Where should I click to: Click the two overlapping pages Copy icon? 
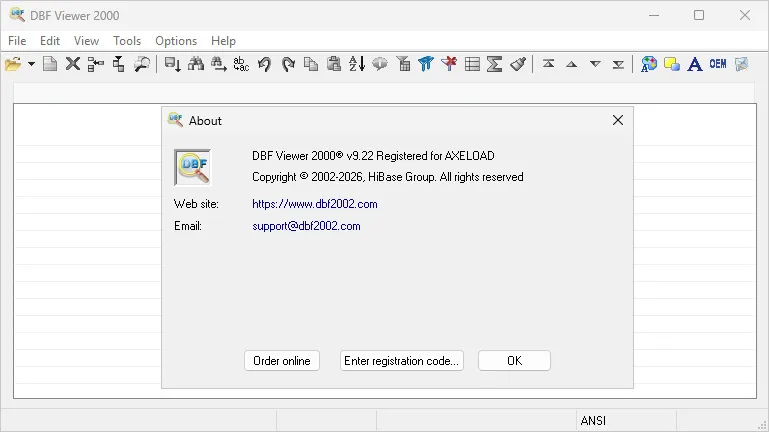[311, 64]
